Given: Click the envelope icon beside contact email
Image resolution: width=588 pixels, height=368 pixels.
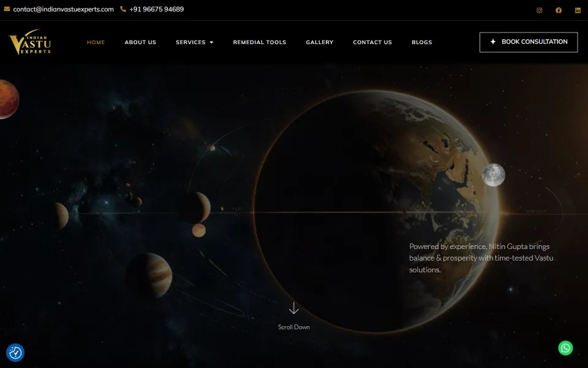Looking at the screenshot, I should click(x=7, y=9).
